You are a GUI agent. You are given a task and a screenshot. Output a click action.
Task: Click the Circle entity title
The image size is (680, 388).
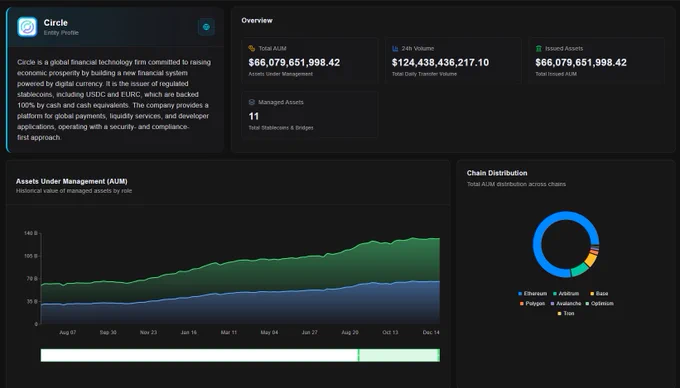[x=56, y=23]
